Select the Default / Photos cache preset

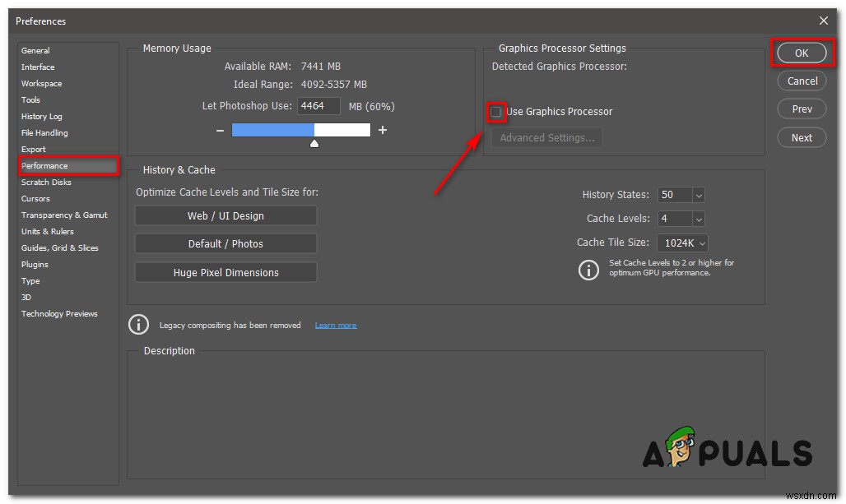pos(225,243)
